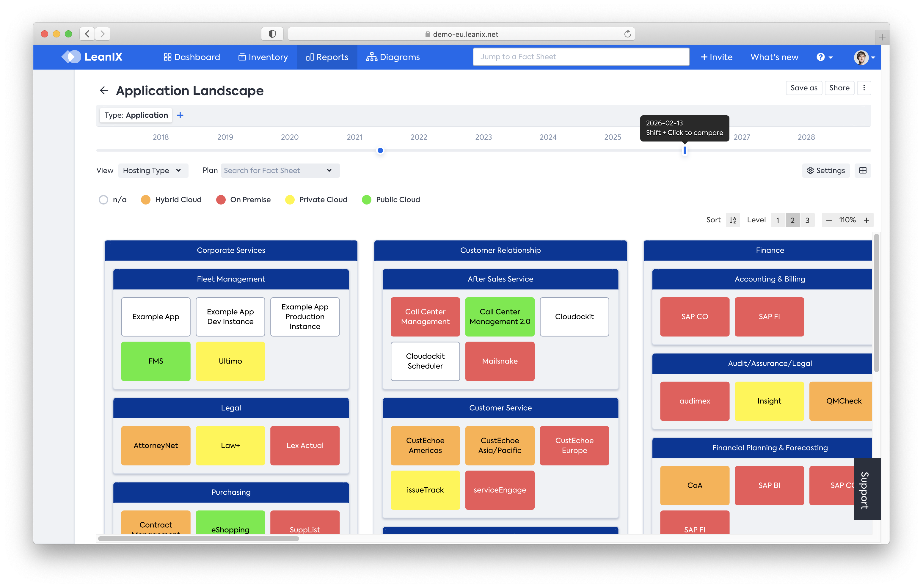Viewport: 923px width, 588px height.
Task: Open Settings with gear icon
Action: tap(826, 170)
